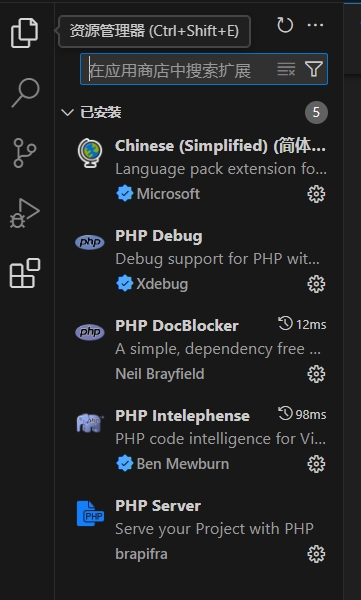Refresh the extensions list
Screen dimensions: 361x600
click(285, 25)
